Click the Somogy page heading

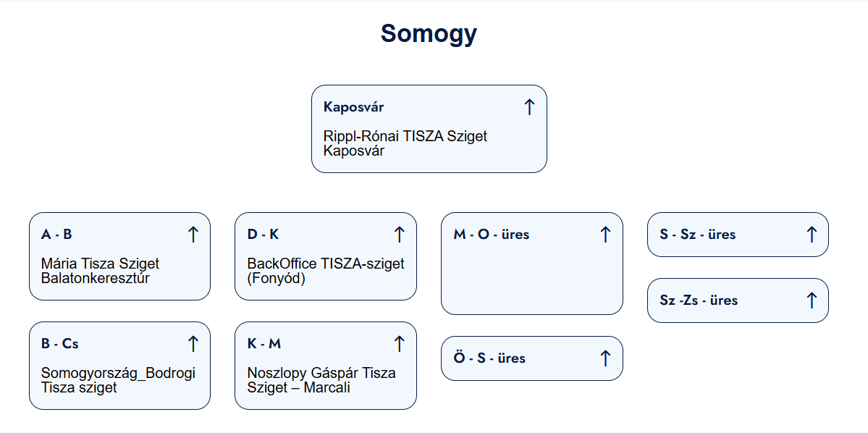429,33
